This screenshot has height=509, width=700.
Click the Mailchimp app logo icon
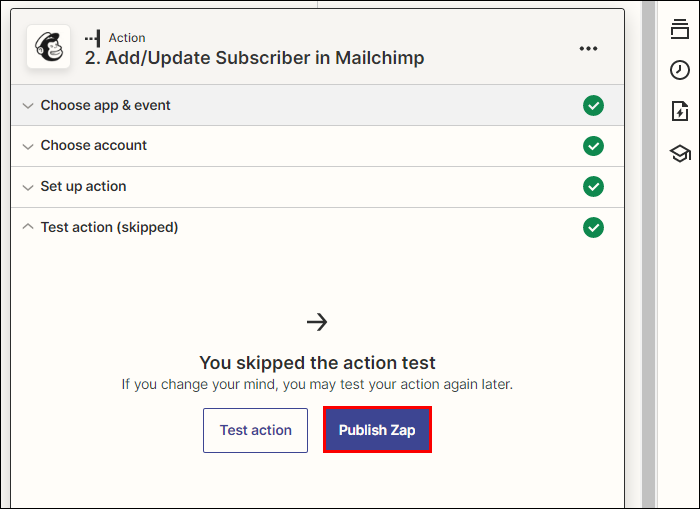coord(48,47)
